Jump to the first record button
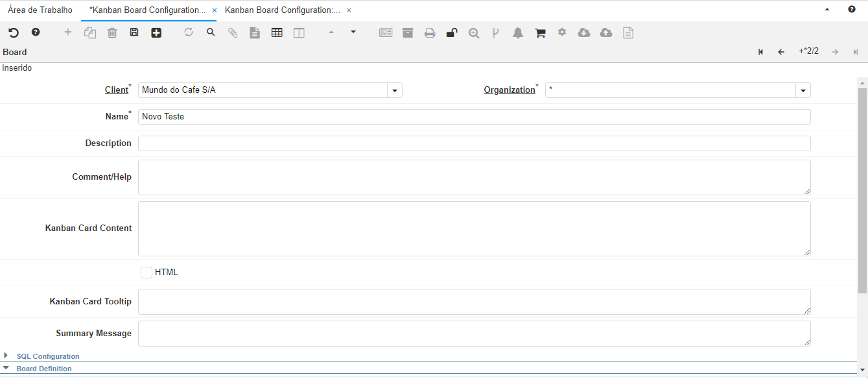Screen dimensions: 868x379 [x=760, y=52]
